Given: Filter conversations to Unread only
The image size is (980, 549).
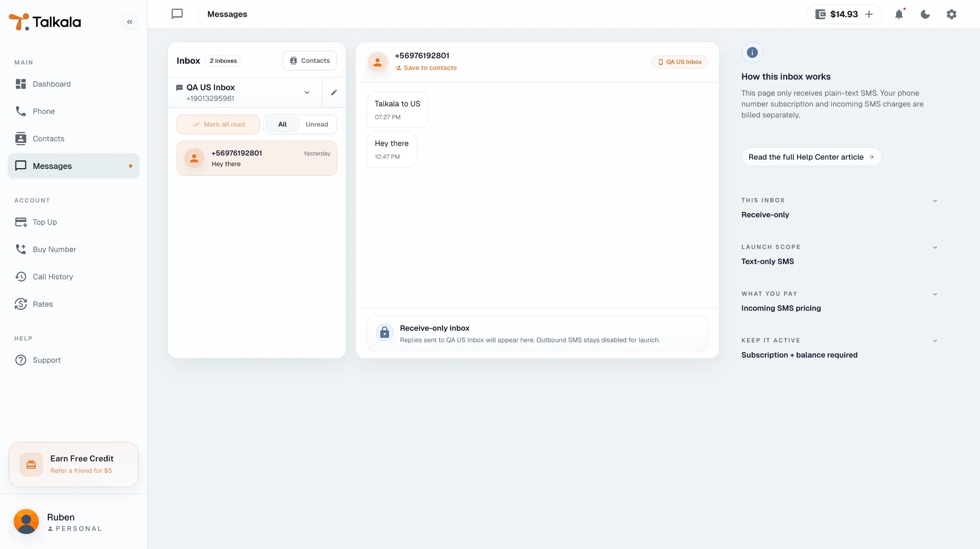Looking at the screenshot, I should pyautogui.click(x=317, y=124).
